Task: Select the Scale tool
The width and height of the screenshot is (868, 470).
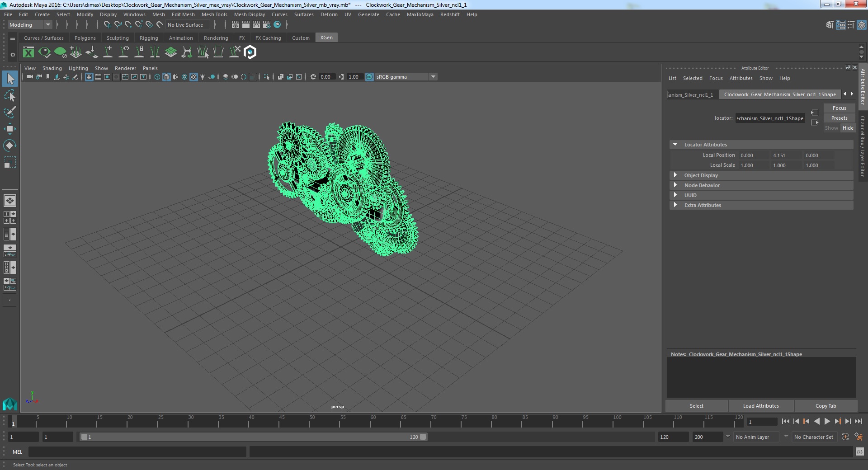Action: click(9, 162)
